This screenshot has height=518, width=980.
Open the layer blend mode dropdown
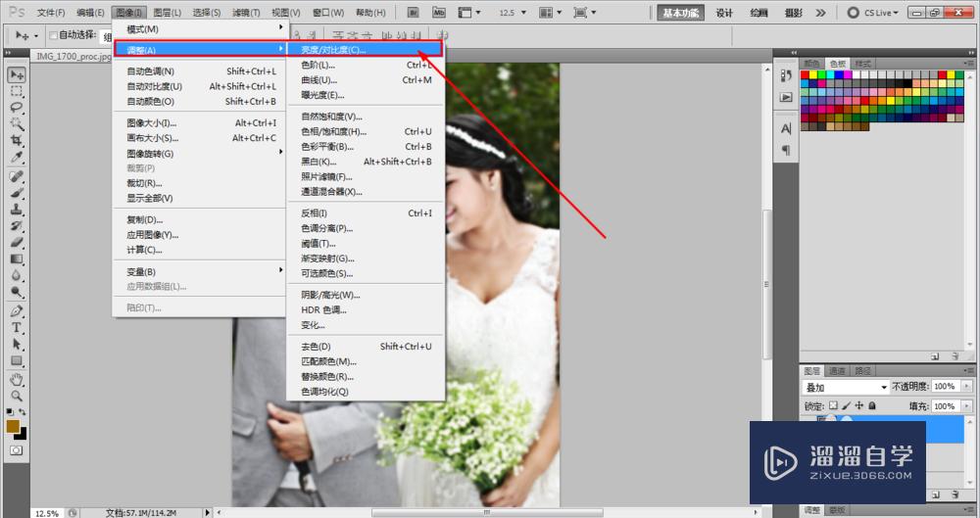846,387
